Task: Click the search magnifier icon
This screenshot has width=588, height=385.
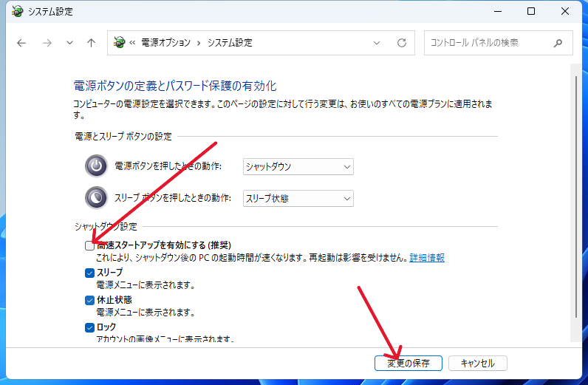Action: (558, 43)
